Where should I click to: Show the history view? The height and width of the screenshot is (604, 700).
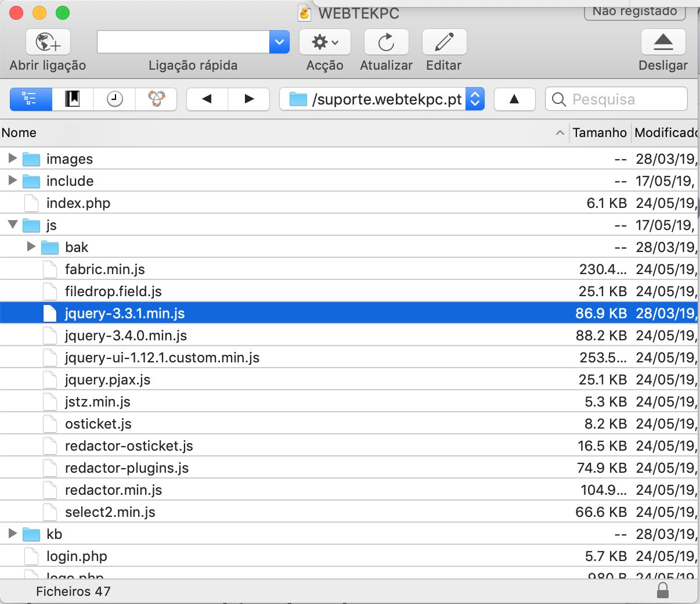(x=114, y=99)
